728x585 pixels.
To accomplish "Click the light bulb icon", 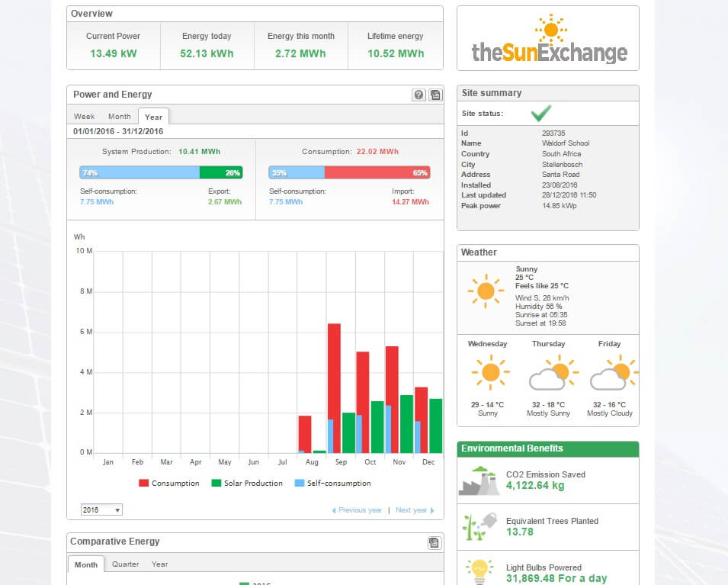I will [478, 572].
